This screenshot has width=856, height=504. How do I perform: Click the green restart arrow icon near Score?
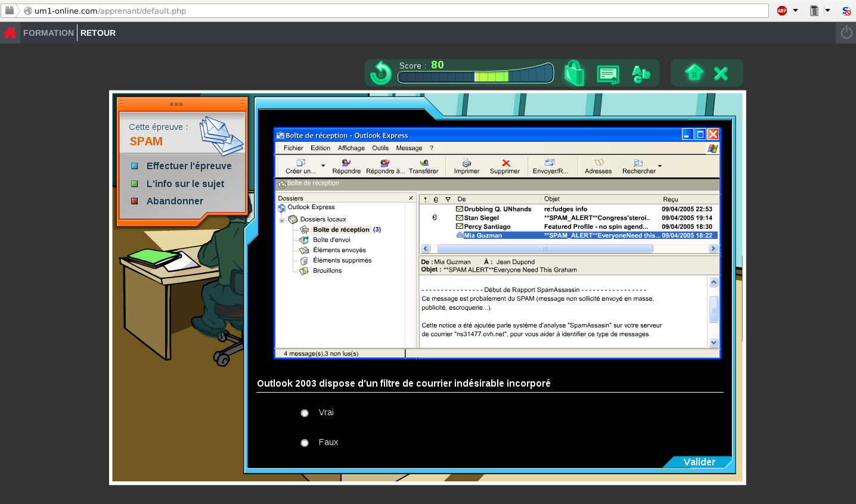coord(380,73)
